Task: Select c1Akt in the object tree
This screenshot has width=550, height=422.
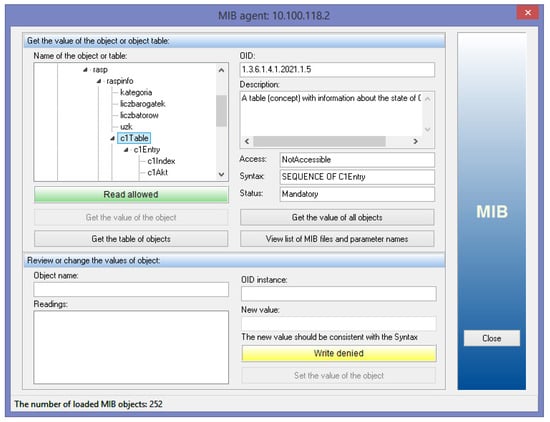Action: pos(157,173)
